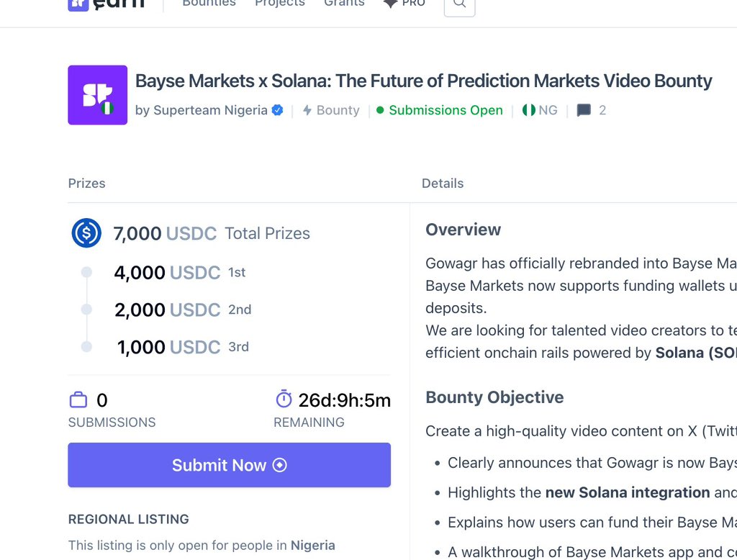
Task: Click the NG region label
Action: (548, 110)
